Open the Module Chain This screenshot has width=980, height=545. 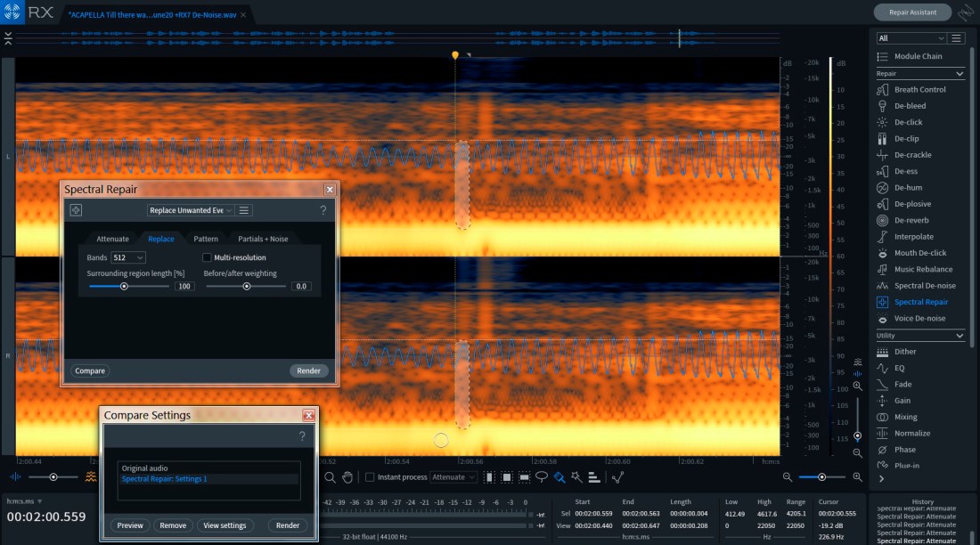click(x=918, y=56)
